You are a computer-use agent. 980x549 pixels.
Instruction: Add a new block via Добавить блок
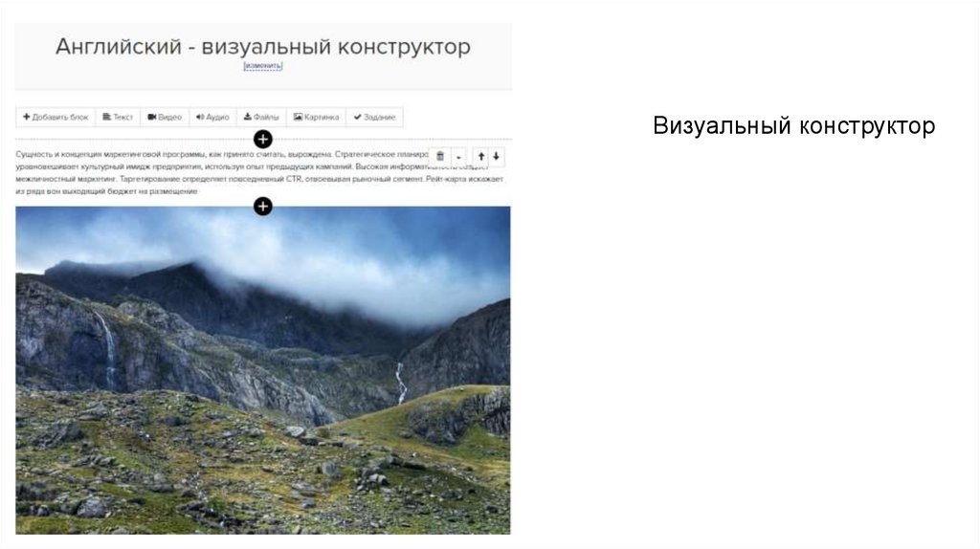56,117
